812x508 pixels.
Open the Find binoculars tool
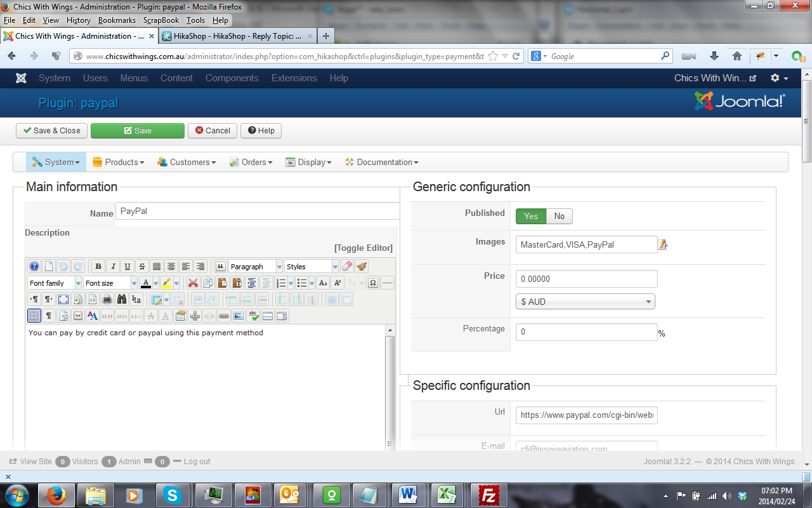click(x=122, y=300)
